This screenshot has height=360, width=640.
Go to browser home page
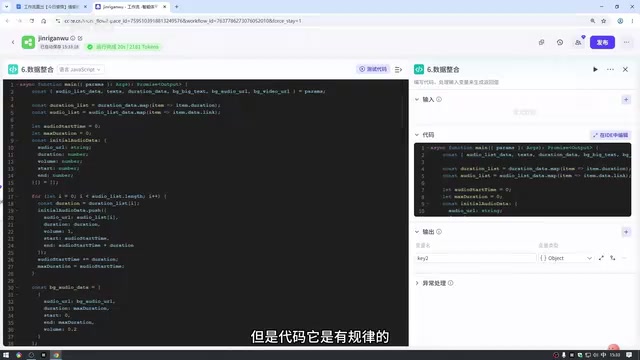tap(44, 21)
